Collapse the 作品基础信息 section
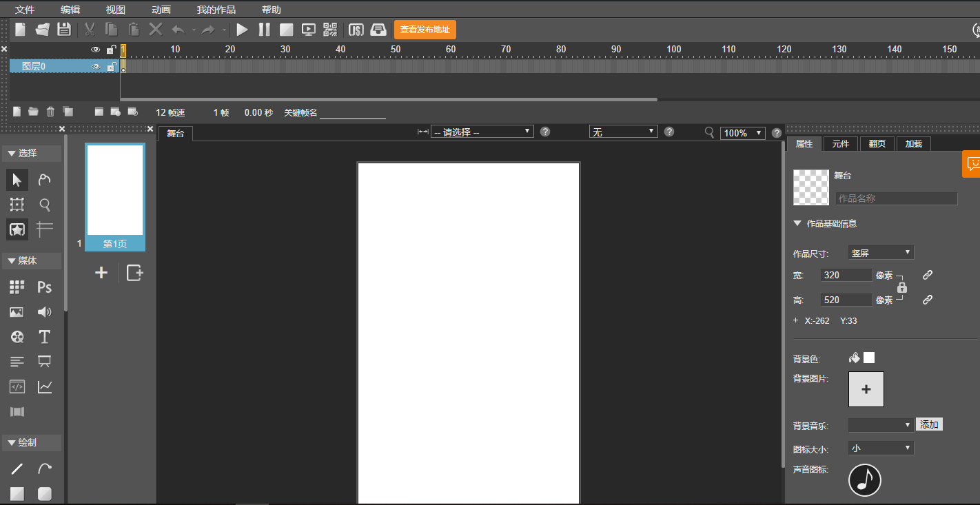The width and height of the screenshot is (980, 505). 797,224
